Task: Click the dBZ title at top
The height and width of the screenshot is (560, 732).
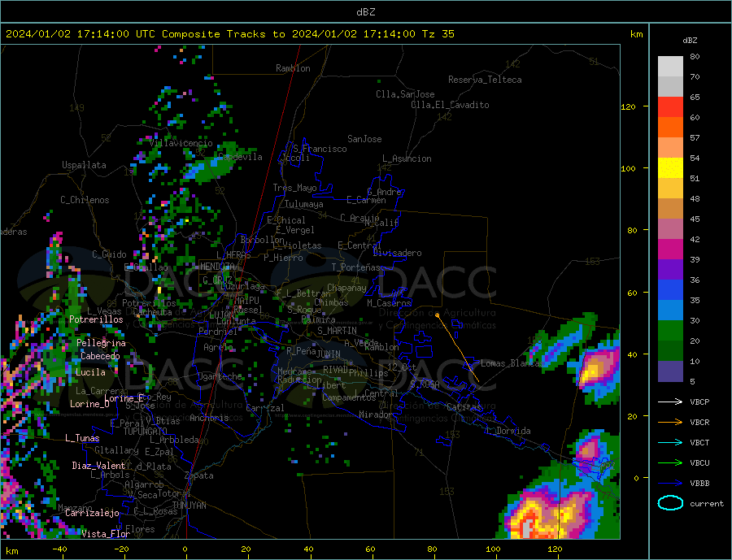Action: 365,12
